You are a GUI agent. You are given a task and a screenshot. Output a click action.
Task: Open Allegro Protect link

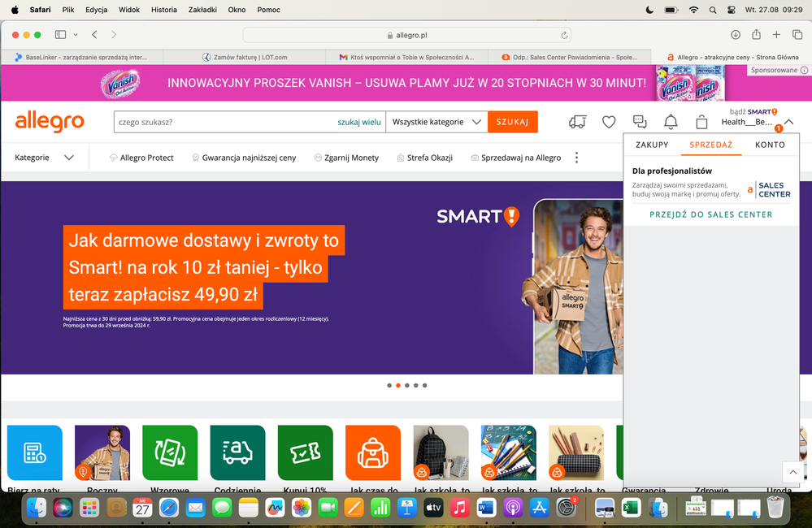[x=142, y=158]
